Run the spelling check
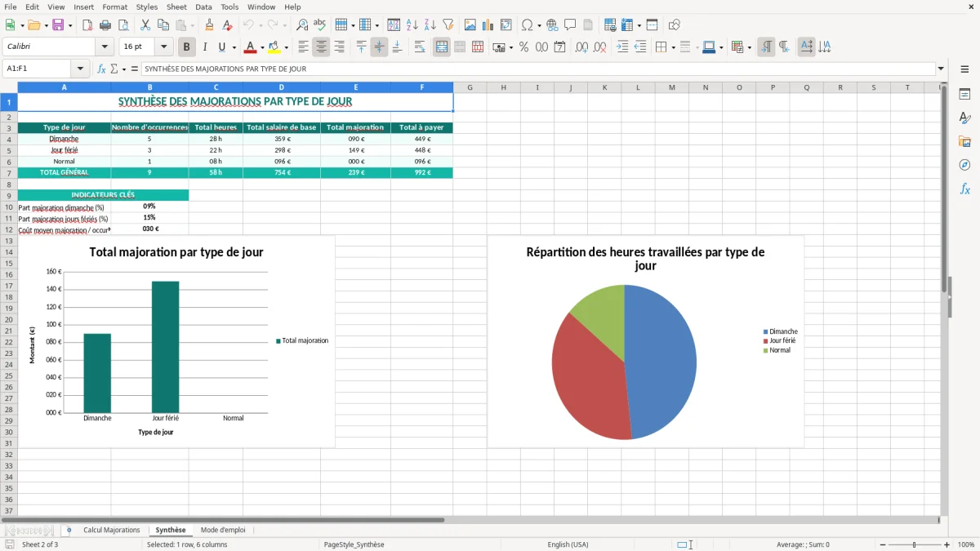The width and height of the screenshot is (980, 551). (x=320, y=25)
